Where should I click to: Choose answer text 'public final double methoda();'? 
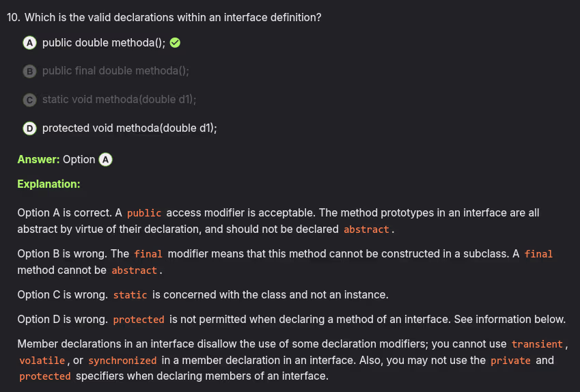click(x=115, y=71)
